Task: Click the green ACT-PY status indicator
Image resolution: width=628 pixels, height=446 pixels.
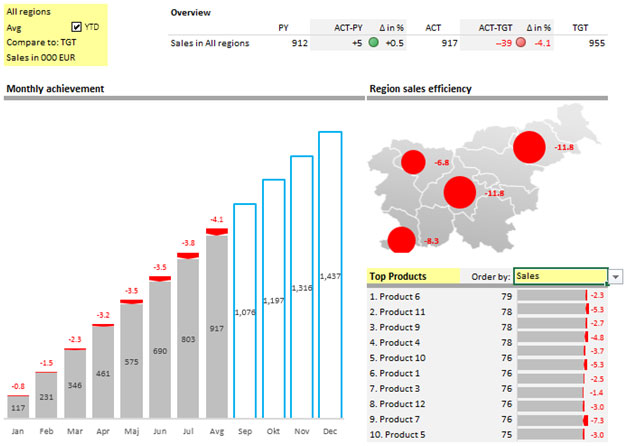Action: [x=373, y=42]
